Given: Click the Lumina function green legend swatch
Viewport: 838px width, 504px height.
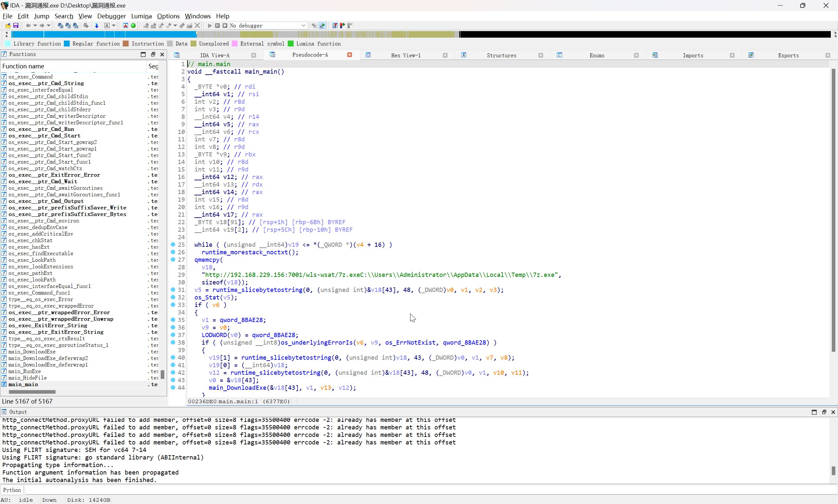Looking at the screenshot, I should click(291, 44).
